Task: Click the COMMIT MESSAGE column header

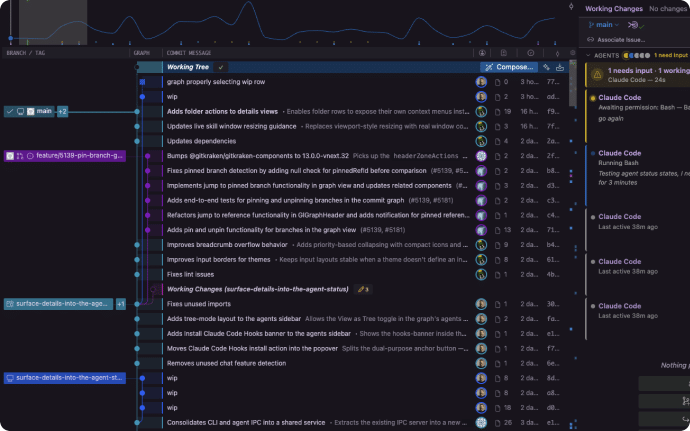Action: [189, 53]
